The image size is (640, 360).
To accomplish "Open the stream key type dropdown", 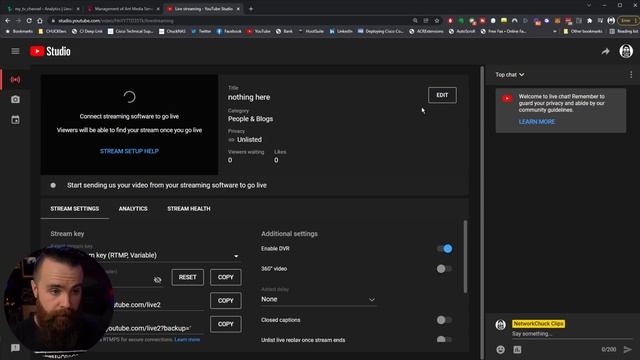I will point(236,256).
